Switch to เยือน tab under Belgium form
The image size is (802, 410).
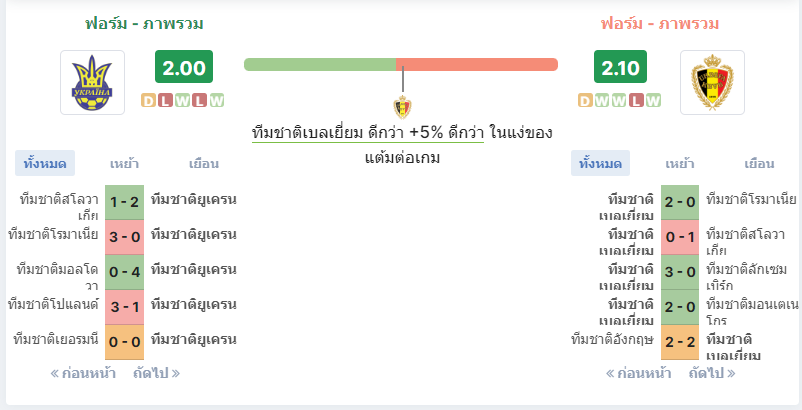(x=759, y=164)
